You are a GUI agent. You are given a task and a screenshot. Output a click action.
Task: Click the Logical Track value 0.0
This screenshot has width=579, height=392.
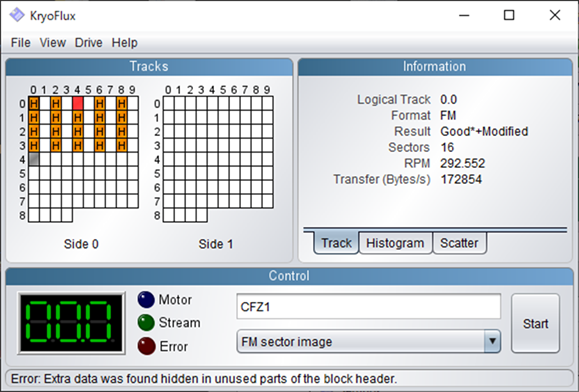click(x=449, y=99)
